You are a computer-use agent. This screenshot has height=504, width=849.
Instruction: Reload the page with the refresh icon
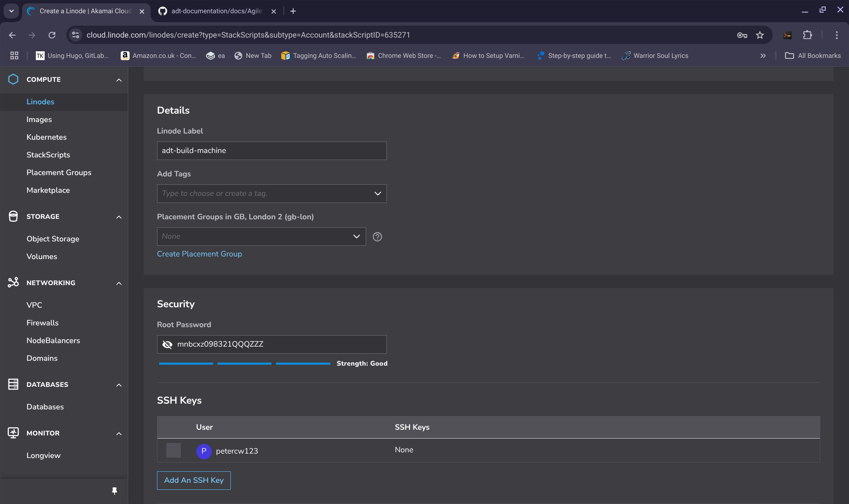52,35
